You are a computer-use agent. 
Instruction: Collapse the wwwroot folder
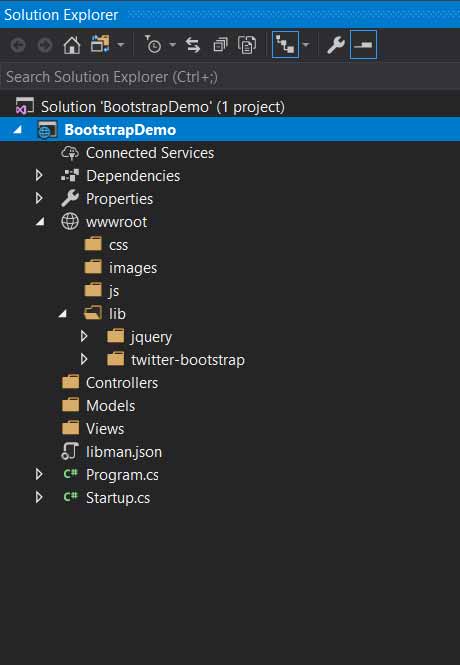point(40,221)
